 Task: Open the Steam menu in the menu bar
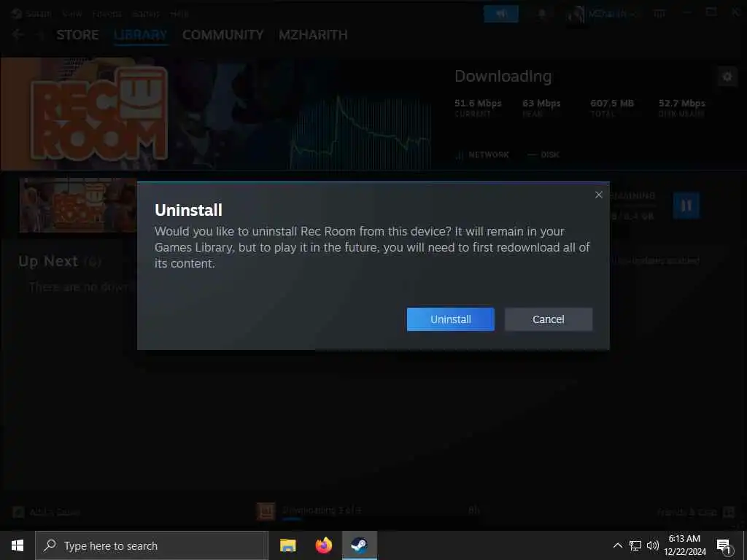coord(38,13)
